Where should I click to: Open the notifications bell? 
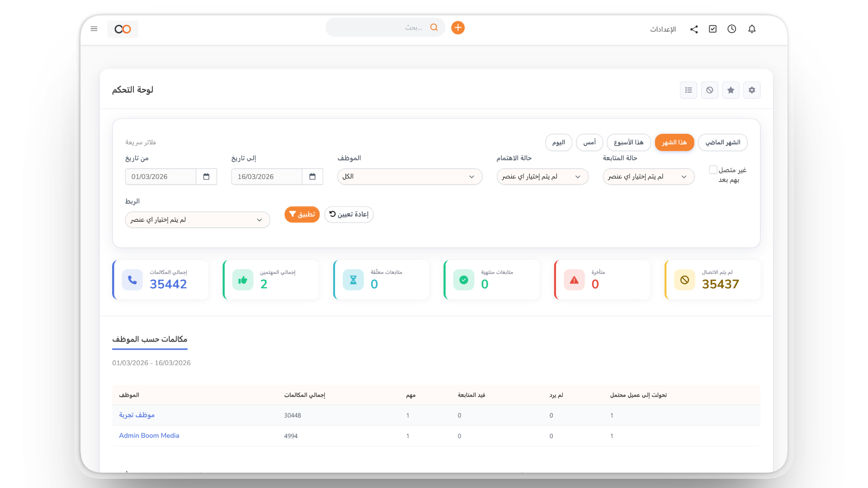[x=752, y=29]
